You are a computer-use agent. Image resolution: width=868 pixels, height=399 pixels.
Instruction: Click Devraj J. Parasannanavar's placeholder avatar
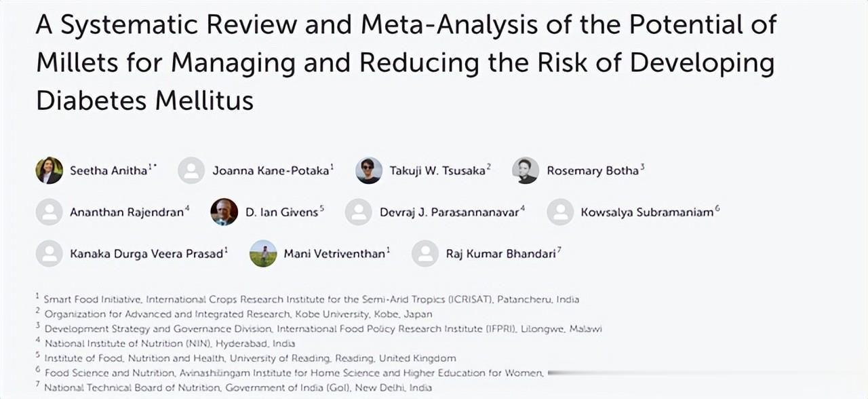pos(358,212)
